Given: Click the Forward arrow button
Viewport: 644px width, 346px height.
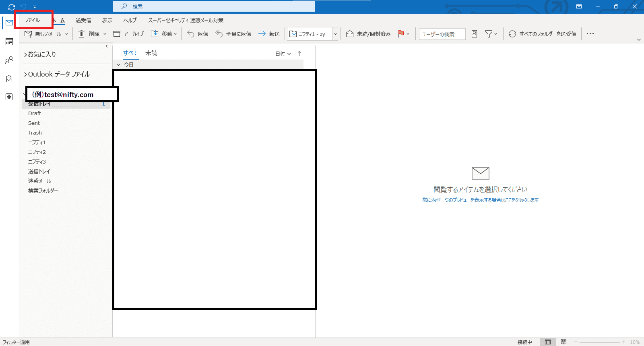Looking at the screenshot, I should [x=269, y=34].
